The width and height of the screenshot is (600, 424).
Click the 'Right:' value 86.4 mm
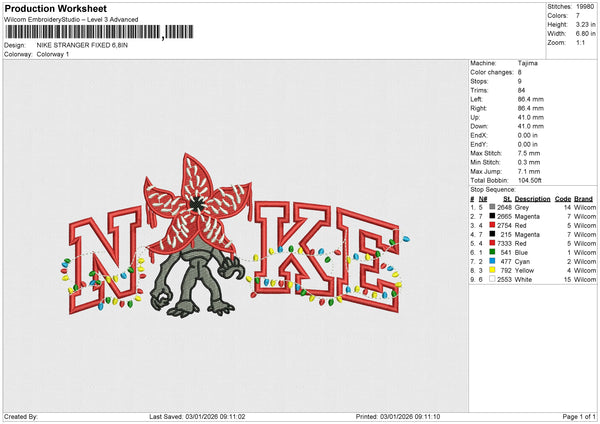click(x=530, y=108)
